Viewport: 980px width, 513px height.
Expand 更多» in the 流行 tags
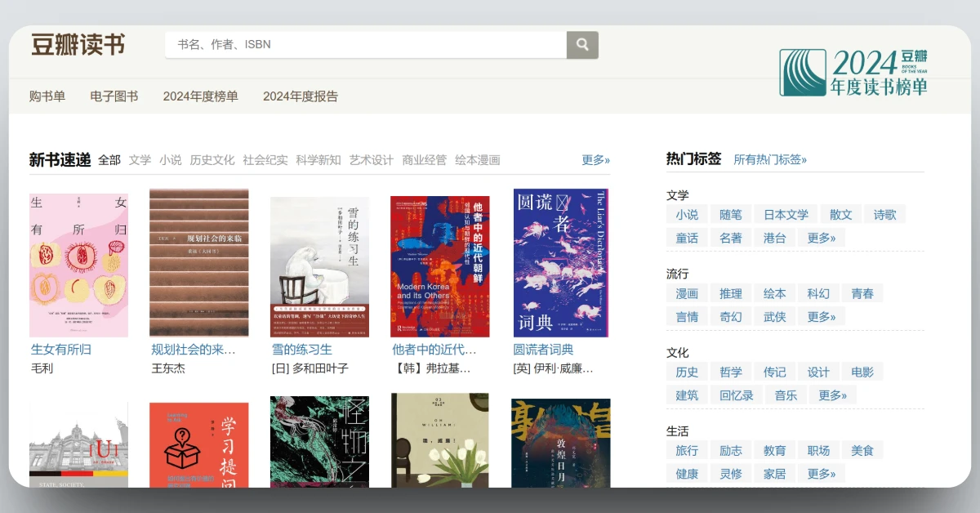point(822,316)
